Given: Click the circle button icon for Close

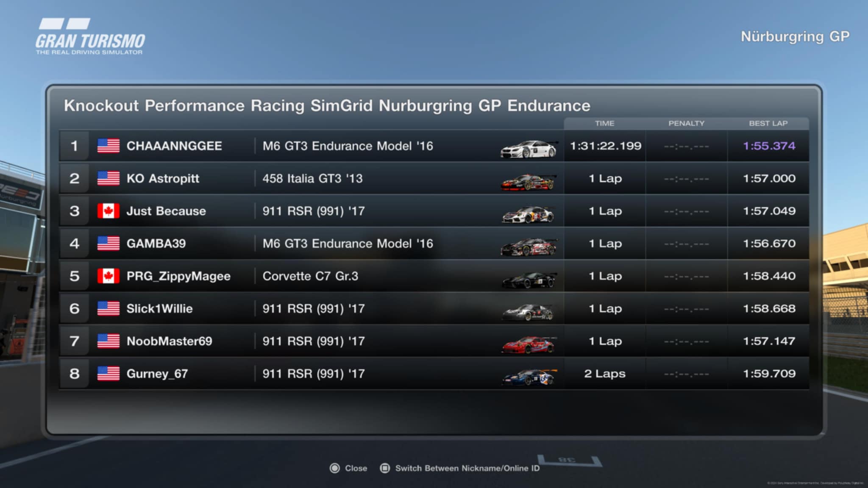Looking at the screenshot, I should tap(335, 468).
